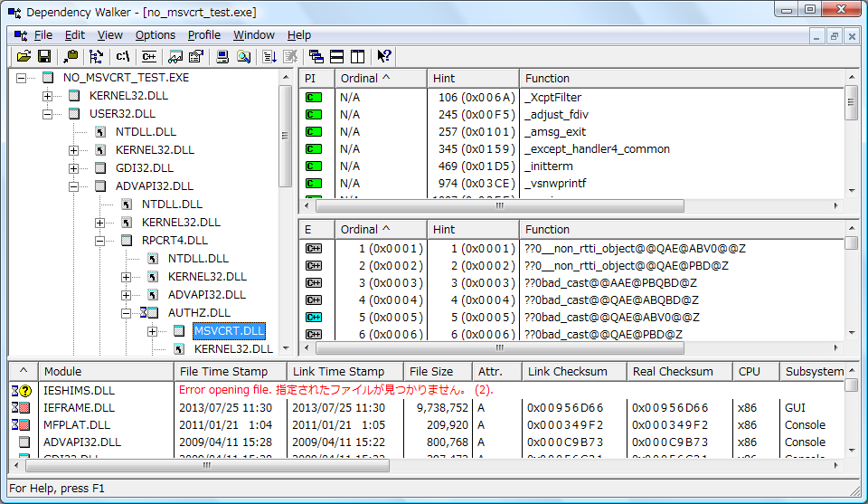Image resolution: width=868 pixels, height=504 pixels.
Task: Expand the GDI32.DLL tree node
Action: [x=74, y=168]
